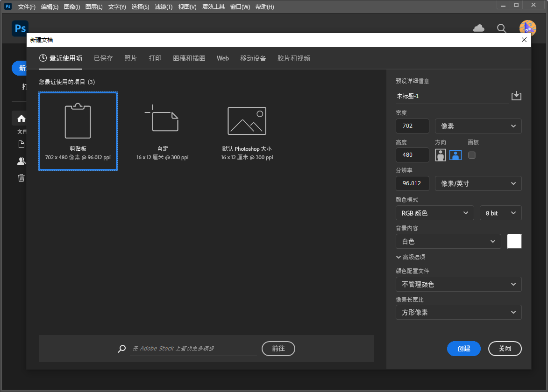Click the 创建 button

463,348
